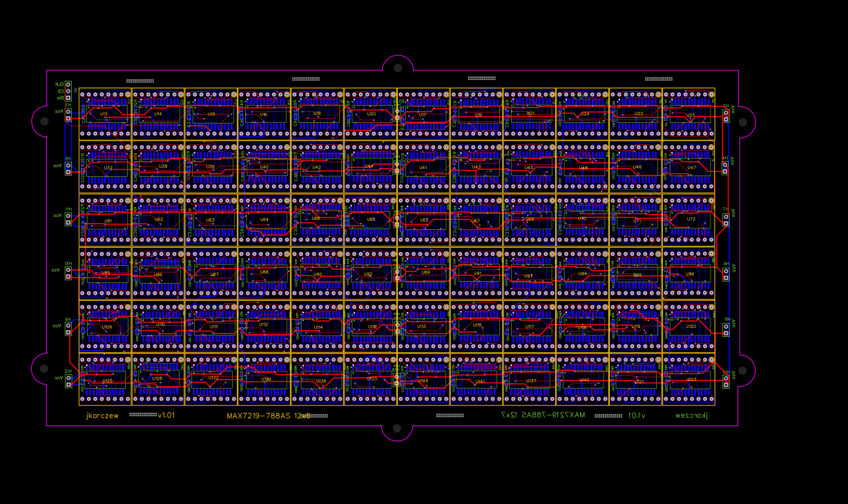This screenshot has width=848, height=504.
Task: Click the mirrored MAX7219-788AS 12x7 text
Action: (543, 415)
